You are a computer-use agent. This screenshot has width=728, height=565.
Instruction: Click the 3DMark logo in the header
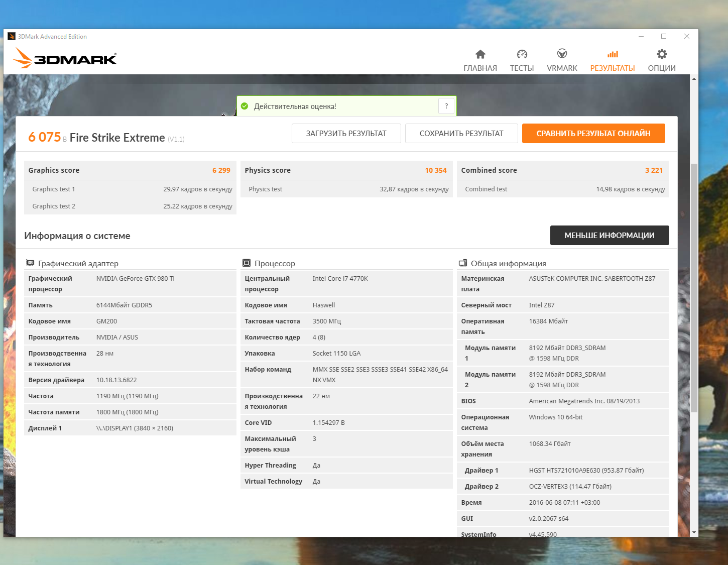coord(65,58)
